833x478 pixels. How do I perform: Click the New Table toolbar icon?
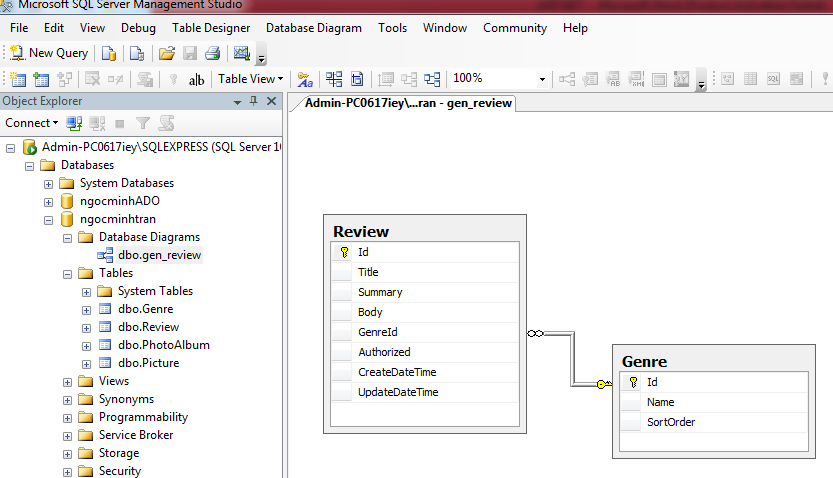[x=18, y=79]
